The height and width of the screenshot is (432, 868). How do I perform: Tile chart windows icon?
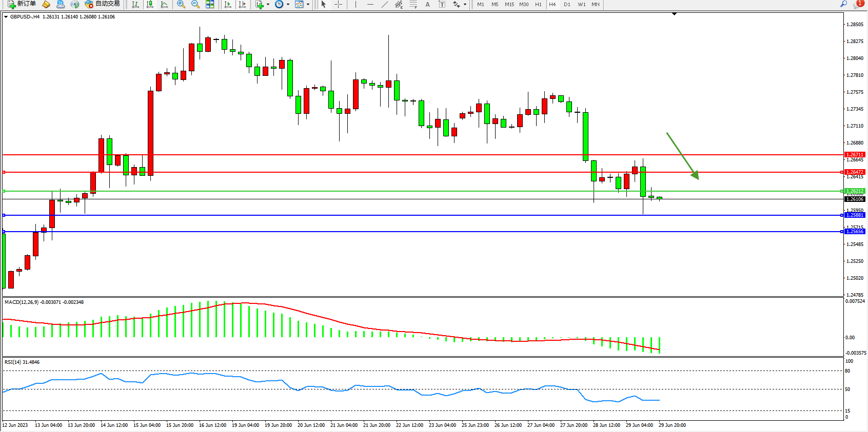coord(210,4)
